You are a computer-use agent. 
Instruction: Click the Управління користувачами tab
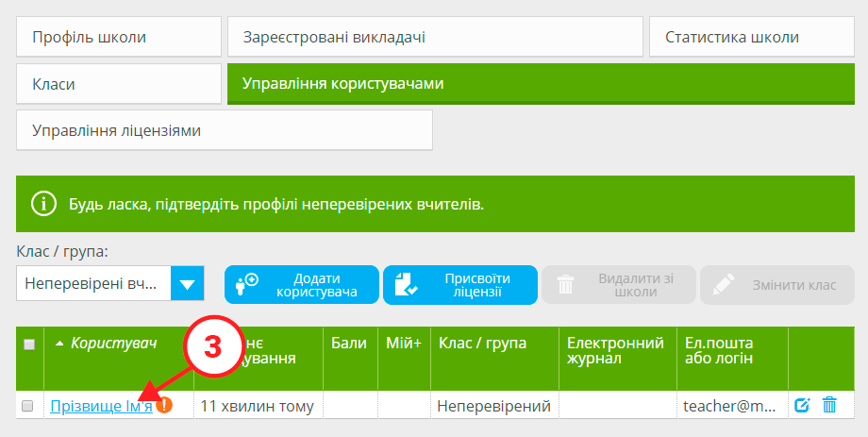(x=541, y=84)
